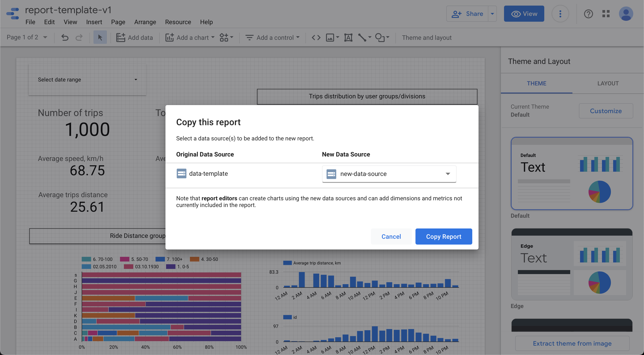Click the Average trip distance, km legend

(x=312, y=263)
